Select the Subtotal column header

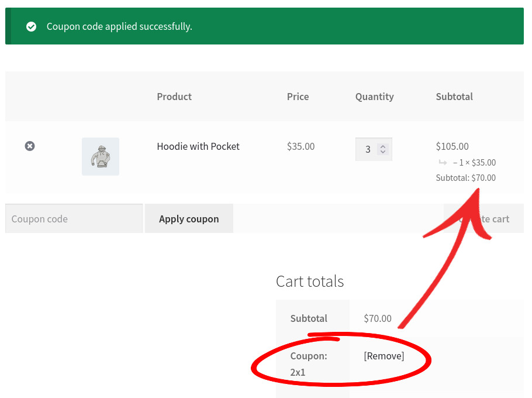[x=454, y=96]
